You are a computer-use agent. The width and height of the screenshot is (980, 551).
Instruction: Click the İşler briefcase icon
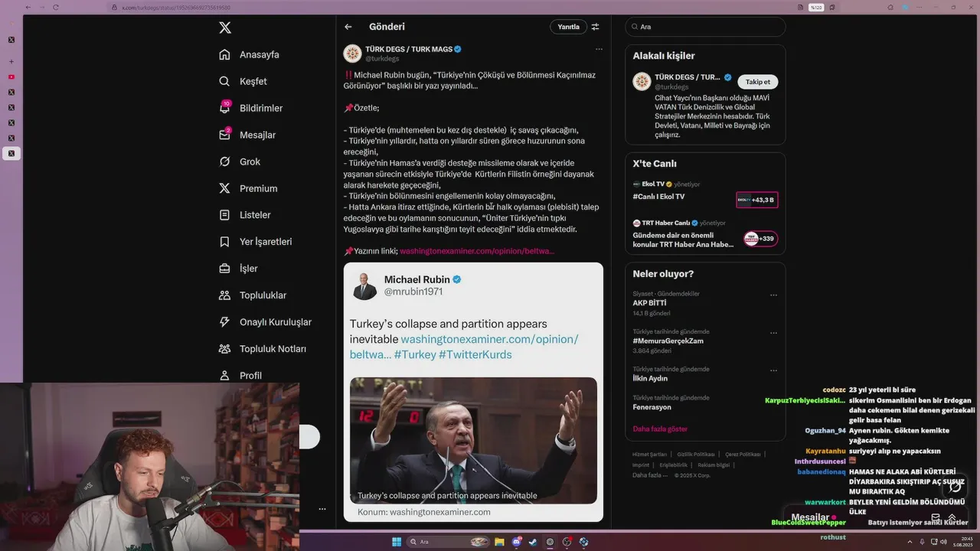[x=224, y=269]
